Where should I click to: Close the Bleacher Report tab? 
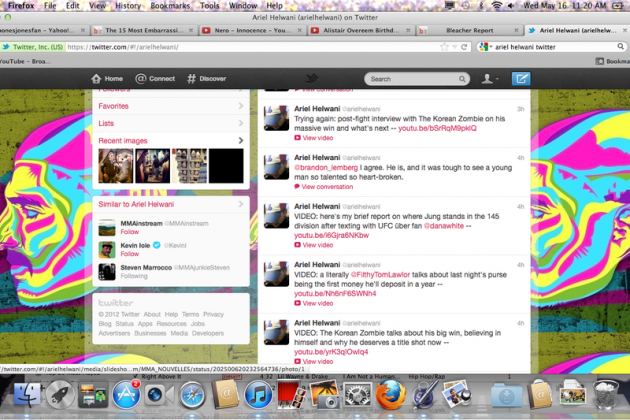click(x=516, y=30)
